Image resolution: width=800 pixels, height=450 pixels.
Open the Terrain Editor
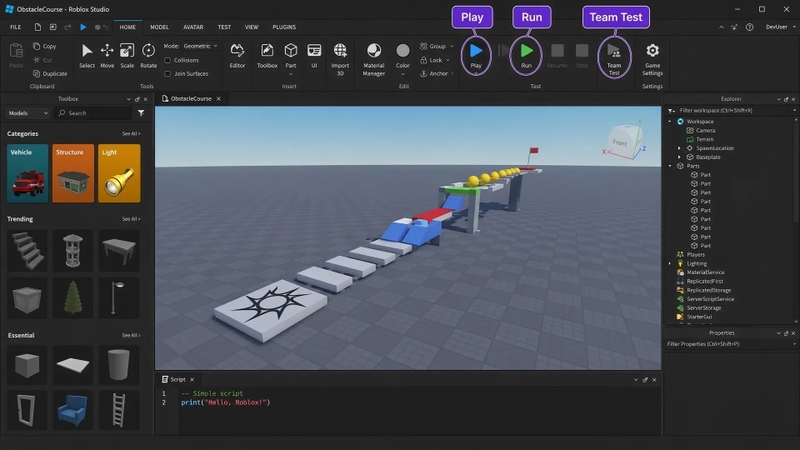pyautogui.click(x=237, y=56)
